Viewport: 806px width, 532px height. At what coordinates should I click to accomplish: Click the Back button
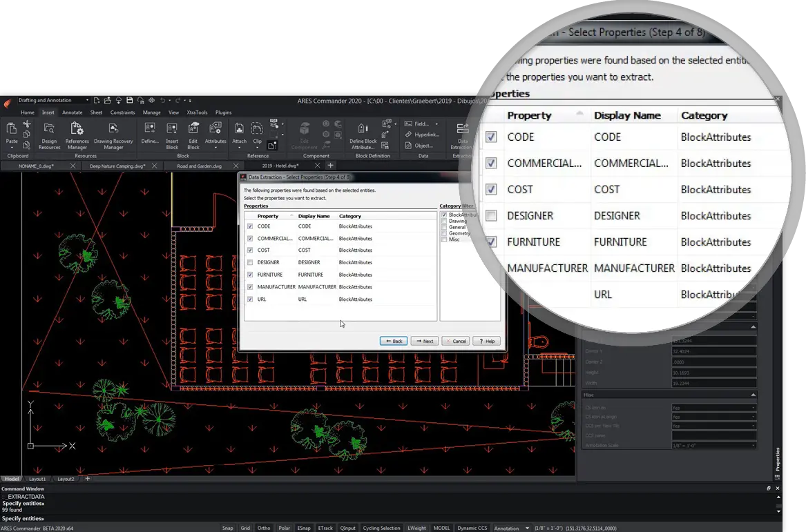pos(394,341)
